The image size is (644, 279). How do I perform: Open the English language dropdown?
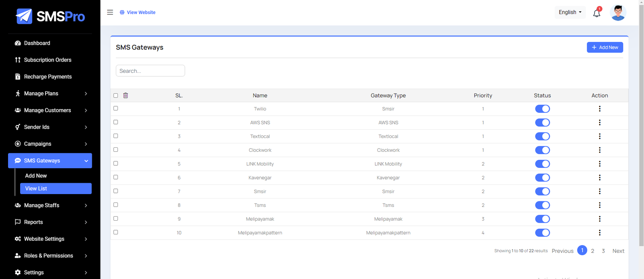[x=570, y=12]
